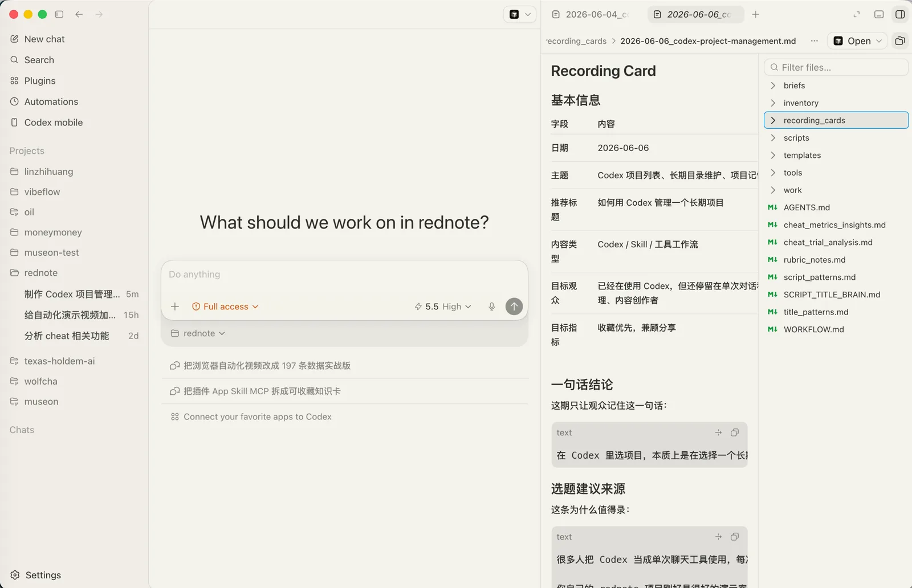Open the Full access permissions dropdown
Viewport: 912px width, 588px height.
(x=225, y=307)
